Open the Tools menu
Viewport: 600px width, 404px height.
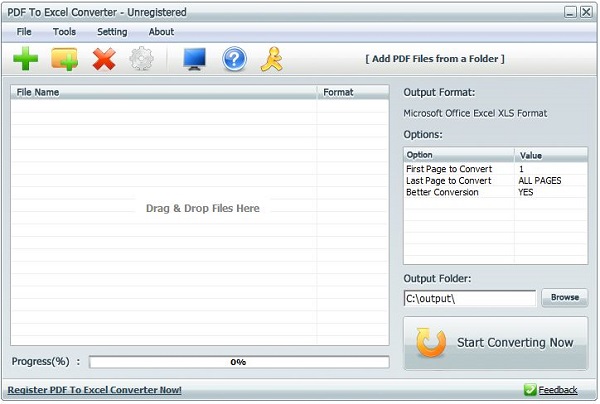(x=64, y=32)
